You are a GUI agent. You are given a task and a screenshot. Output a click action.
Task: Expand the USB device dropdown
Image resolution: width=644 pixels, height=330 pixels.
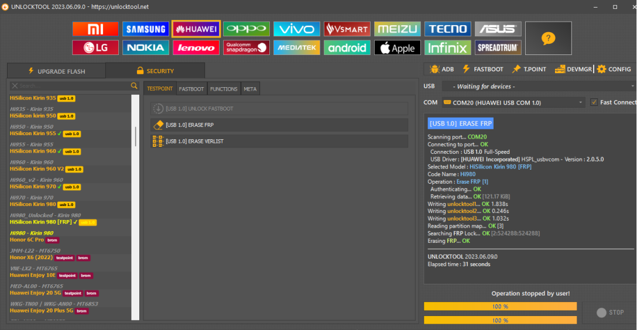point(539,86)
